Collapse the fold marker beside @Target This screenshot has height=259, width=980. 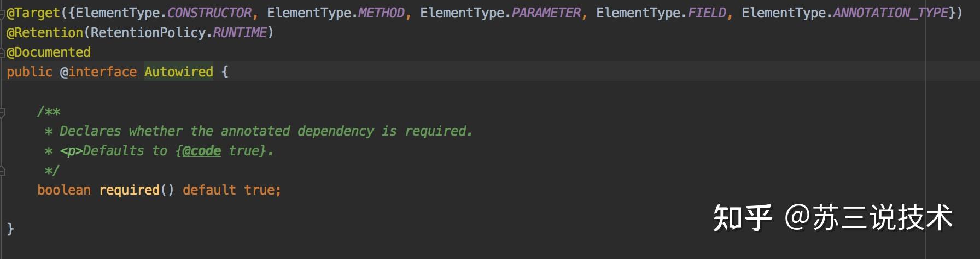[3, 13]
